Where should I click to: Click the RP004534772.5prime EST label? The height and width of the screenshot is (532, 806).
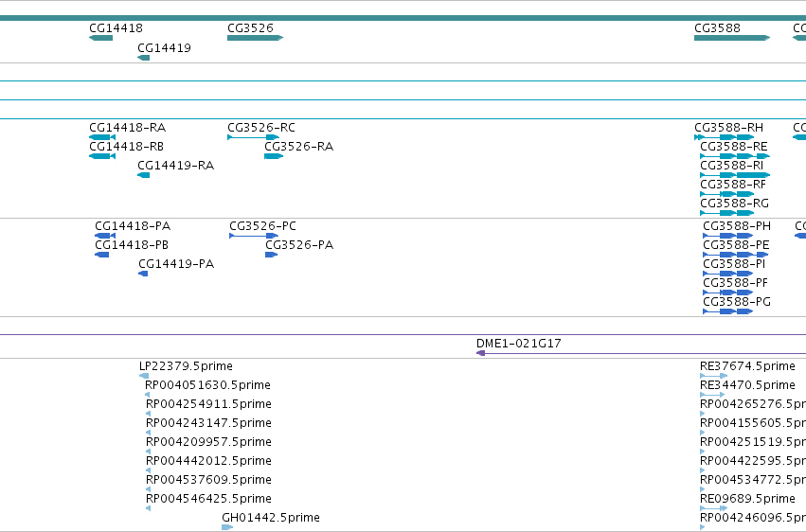(753, 480)
